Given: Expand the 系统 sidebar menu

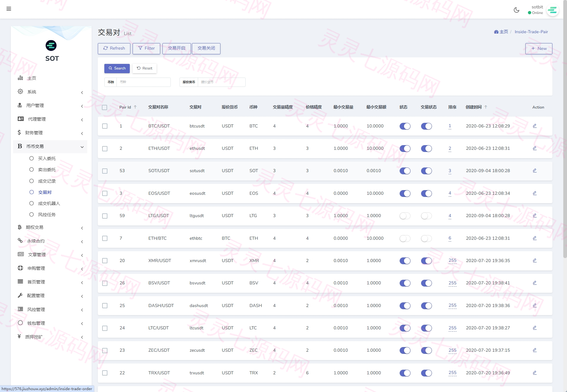Looking at the screenshot, I should (x=50, y=92).
